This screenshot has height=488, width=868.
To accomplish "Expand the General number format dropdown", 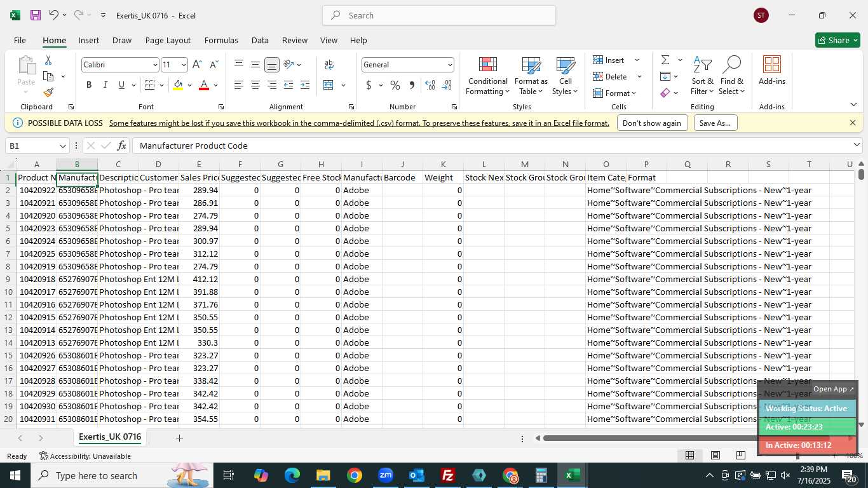I will pos(450,65).
